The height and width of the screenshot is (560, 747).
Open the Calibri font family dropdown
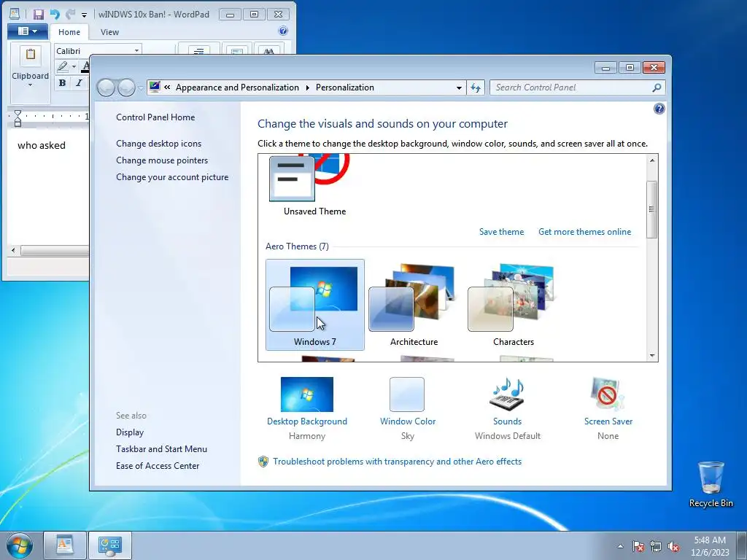coord(136,50)
